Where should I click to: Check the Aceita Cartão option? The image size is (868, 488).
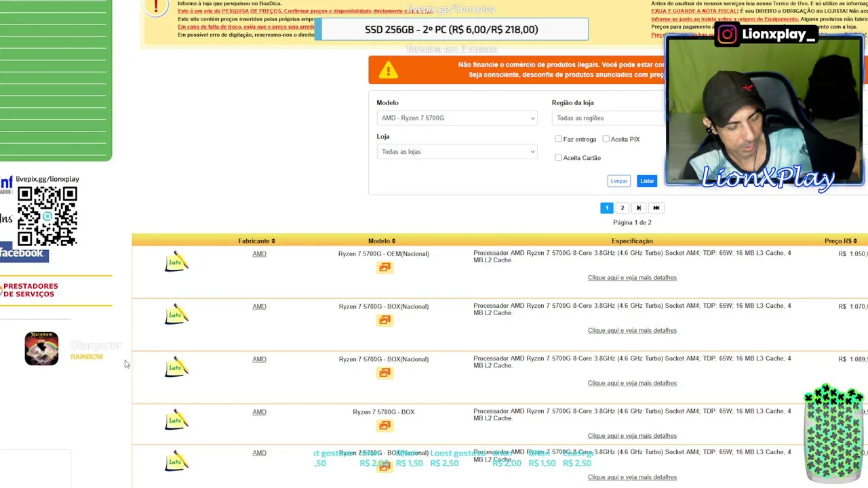pos(559,157)
